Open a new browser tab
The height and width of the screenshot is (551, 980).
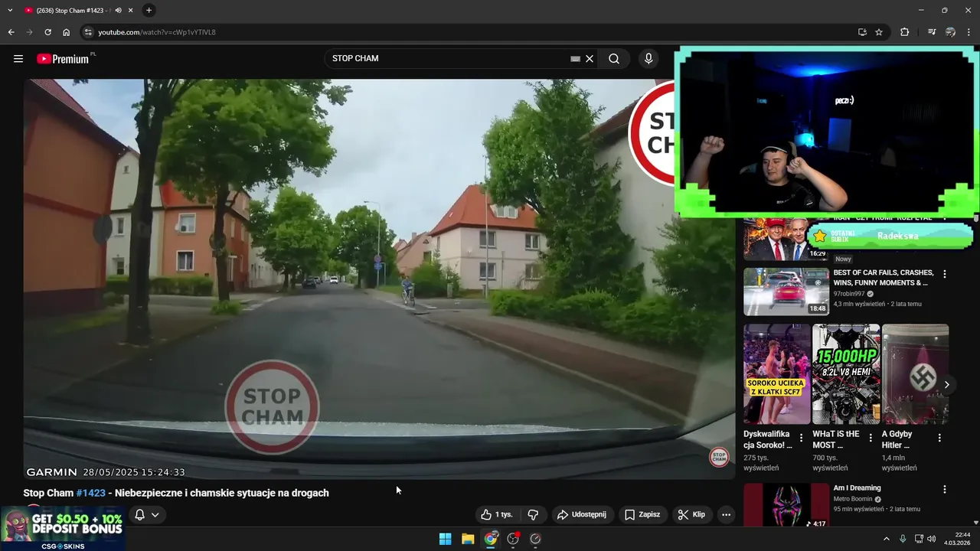point(149,10)
